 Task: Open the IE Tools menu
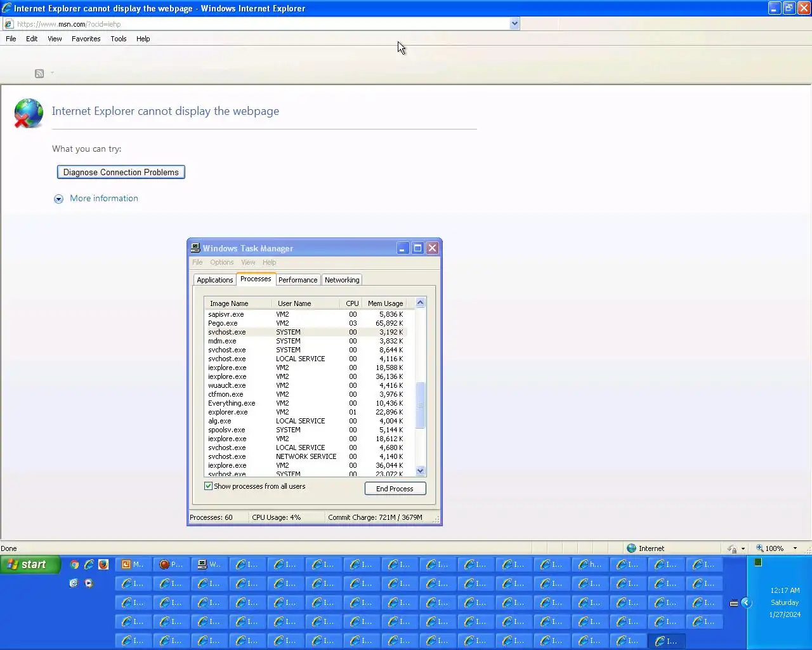pyautogui.click(x=119, y=39)
